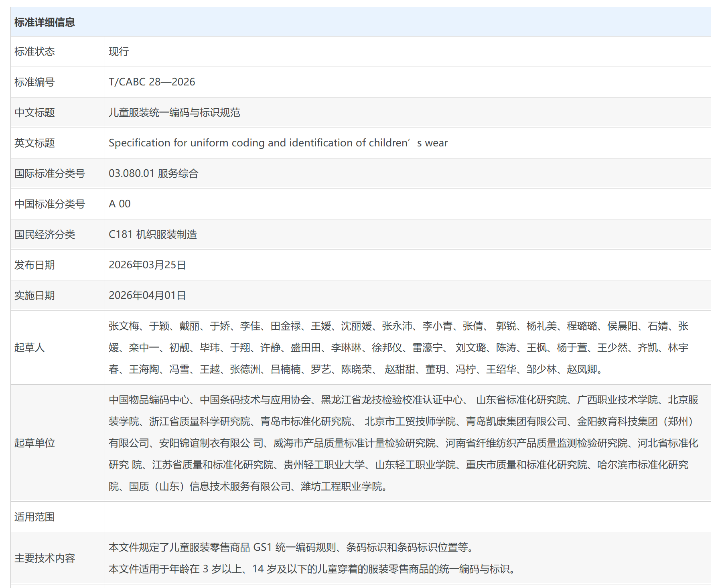Click the A 00 classification value
The height and width of the screenshot is (588, 722).
click(120, 204)
